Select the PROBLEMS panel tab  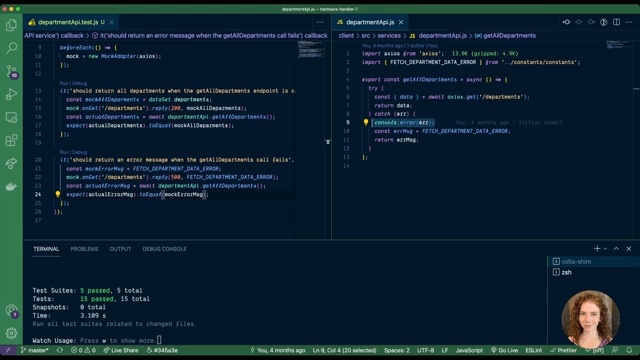pyautogui.click(x=84, y=249)
